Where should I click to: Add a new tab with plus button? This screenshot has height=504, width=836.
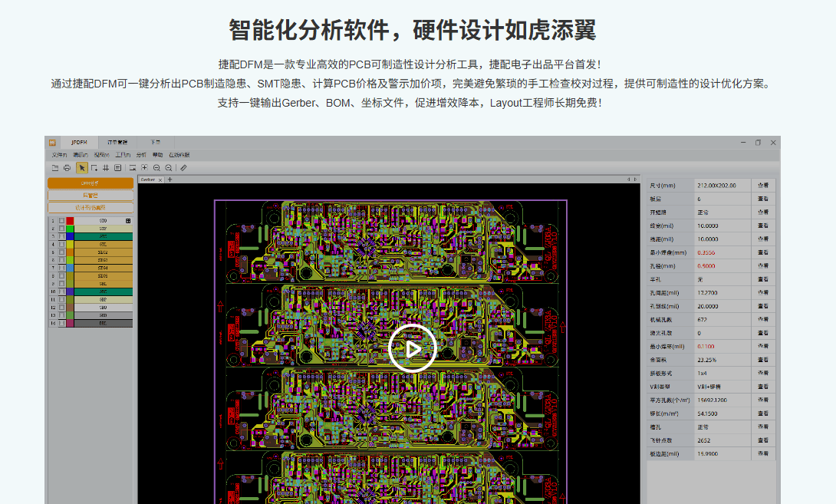click(x=170, y=180)
